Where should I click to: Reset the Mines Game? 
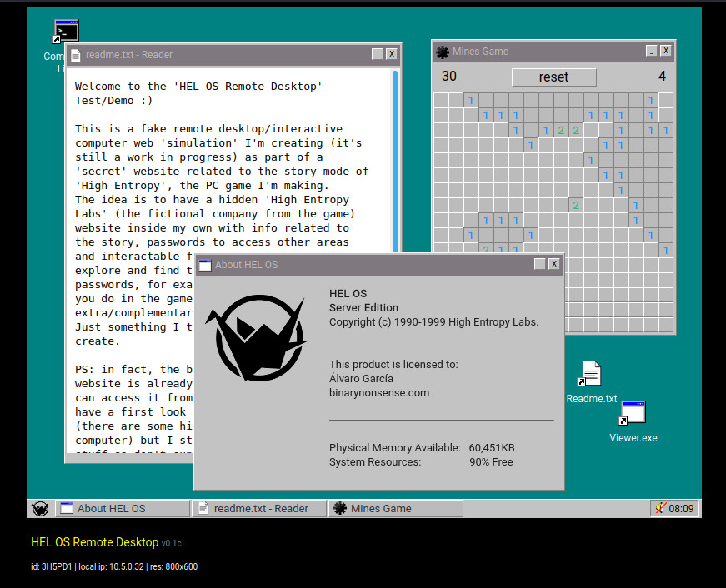click(x=553, y=77)
